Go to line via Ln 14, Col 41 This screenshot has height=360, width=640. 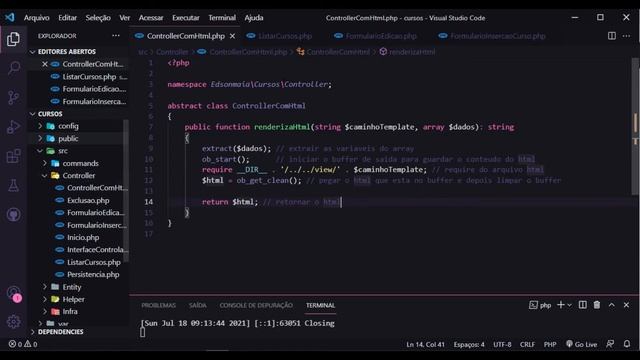click(x=425, y=344)
